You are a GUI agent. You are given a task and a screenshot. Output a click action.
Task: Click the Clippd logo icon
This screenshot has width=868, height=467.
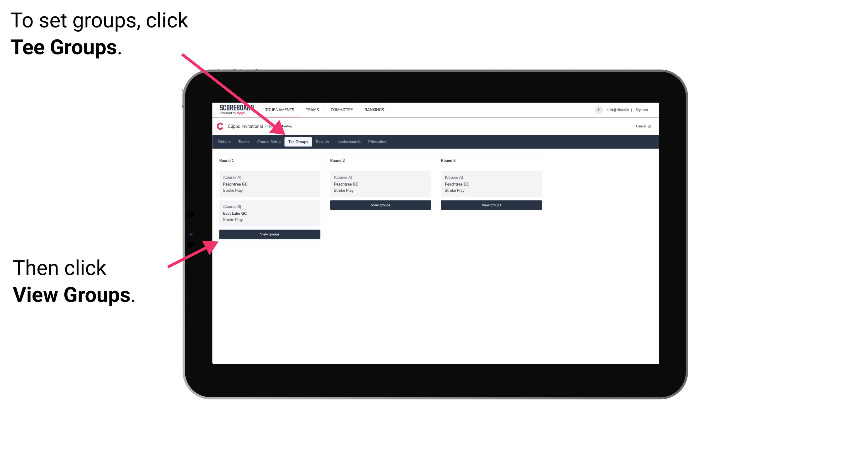pyautogui.click(x=219, y=126)
